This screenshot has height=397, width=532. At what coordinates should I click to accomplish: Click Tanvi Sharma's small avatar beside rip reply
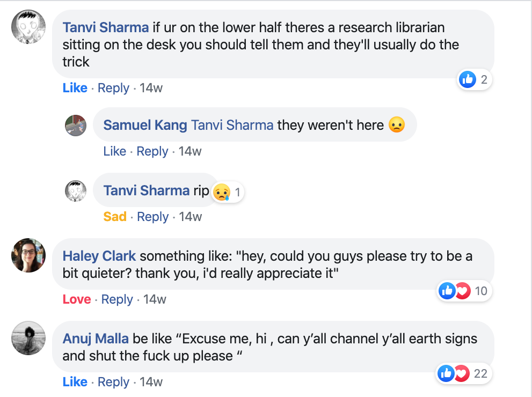pos(76,191)
